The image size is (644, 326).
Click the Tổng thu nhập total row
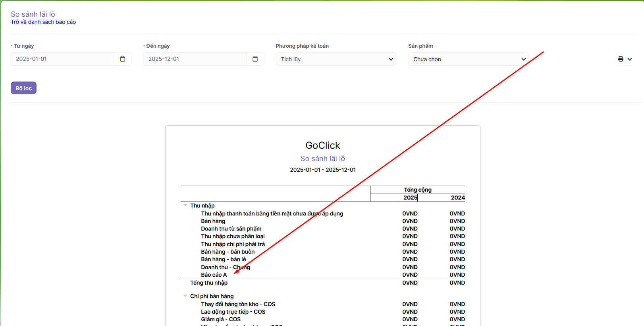[209, 283]
